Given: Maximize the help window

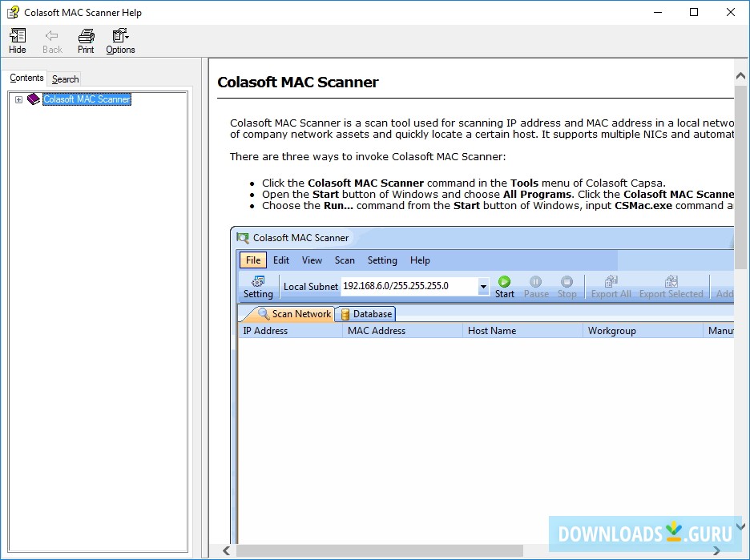Looking at the screenshot, I should [694, 13].
